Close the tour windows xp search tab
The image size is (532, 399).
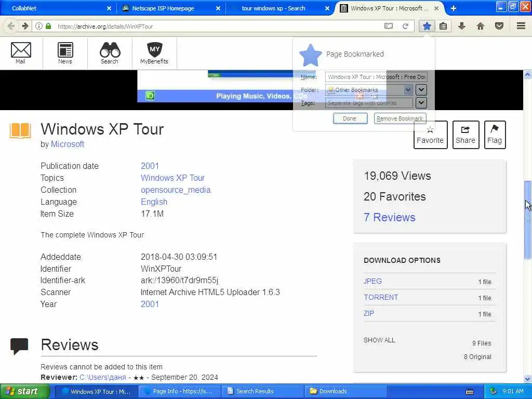pyautogui.click(x=327, y=8)
